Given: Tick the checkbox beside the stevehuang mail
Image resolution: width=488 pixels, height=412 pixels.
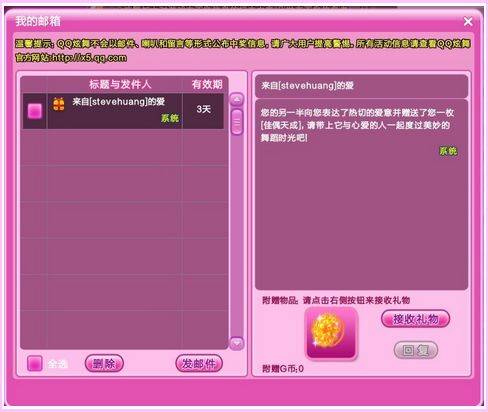Looking at the screenshot, I should pos(35,111).
